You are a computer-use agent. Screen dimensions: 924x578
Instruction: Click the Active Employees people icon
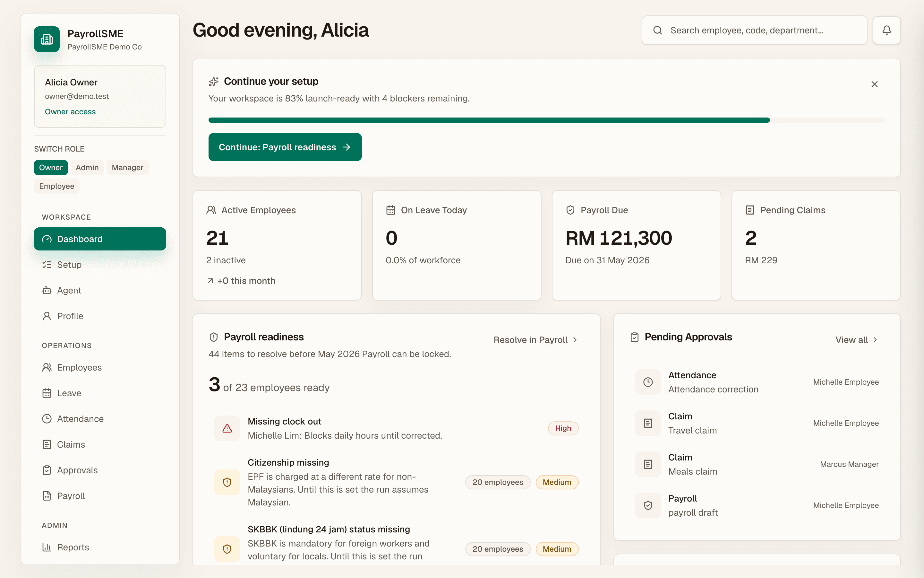click(x=211, y=210)
